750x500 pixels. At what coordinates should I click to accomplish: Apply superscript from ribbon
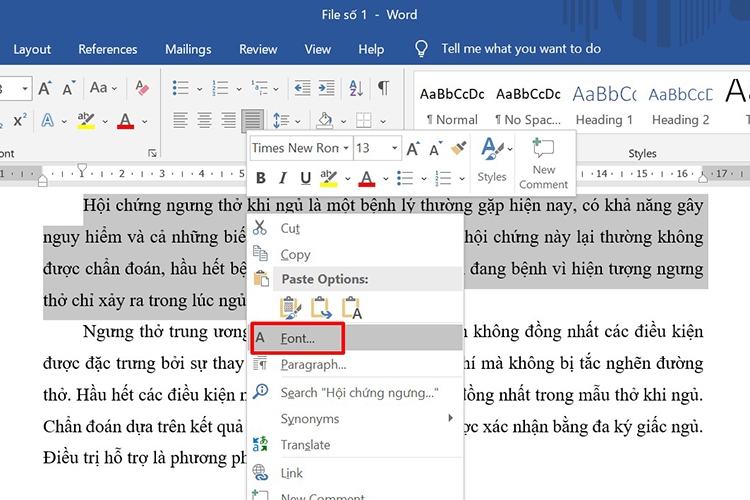click(20, 120)
